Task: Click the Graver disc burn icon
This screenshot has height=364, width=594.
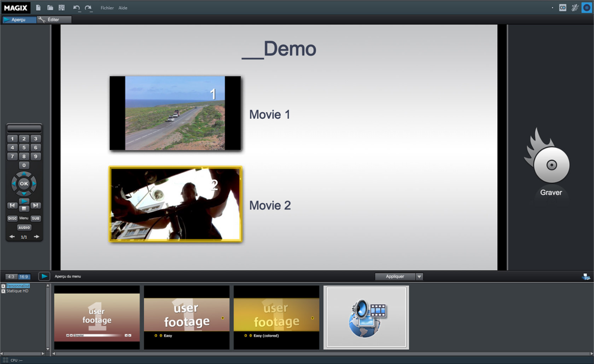Action: coord(551,164)
